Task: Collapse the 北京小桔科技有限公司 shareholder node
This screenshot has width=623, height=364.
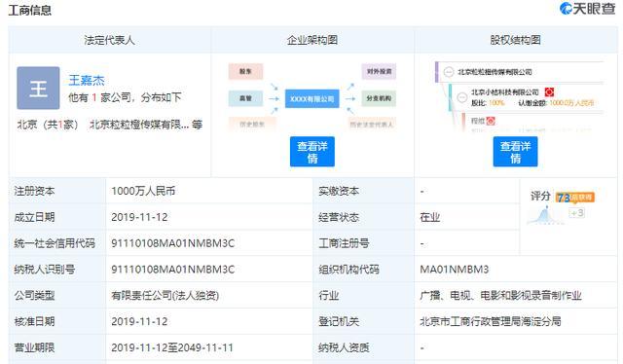Action: point(462,97)
